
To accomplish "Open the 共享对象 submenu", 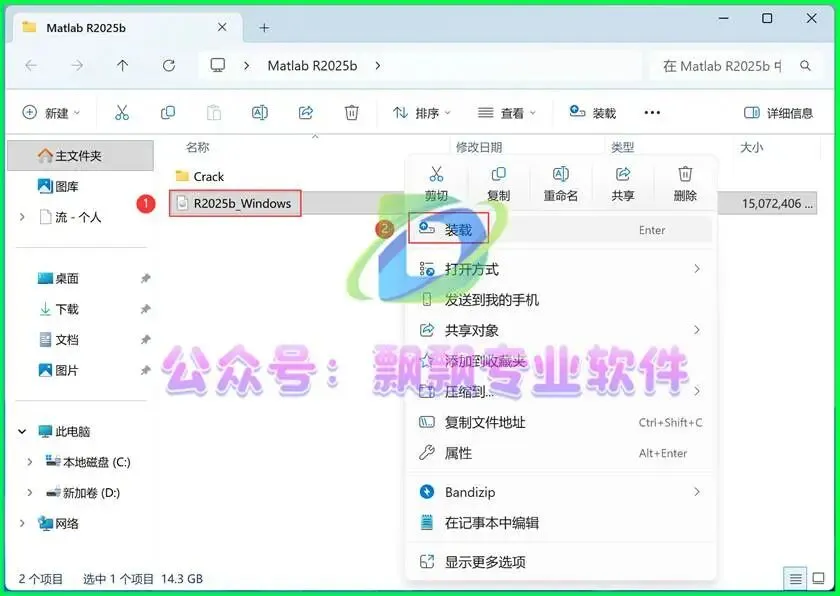I will 561,330.
